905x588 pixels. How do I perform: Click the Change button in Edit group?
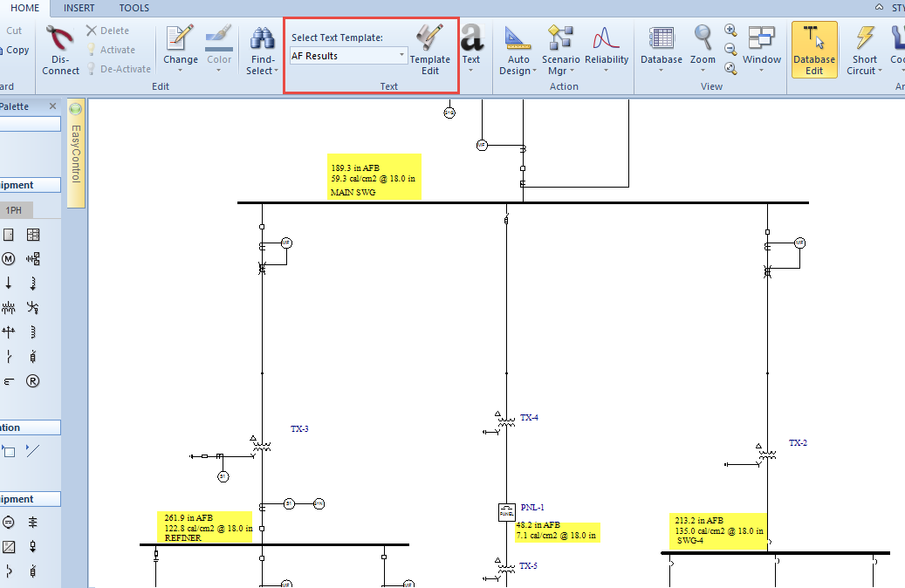pos(181,50)
